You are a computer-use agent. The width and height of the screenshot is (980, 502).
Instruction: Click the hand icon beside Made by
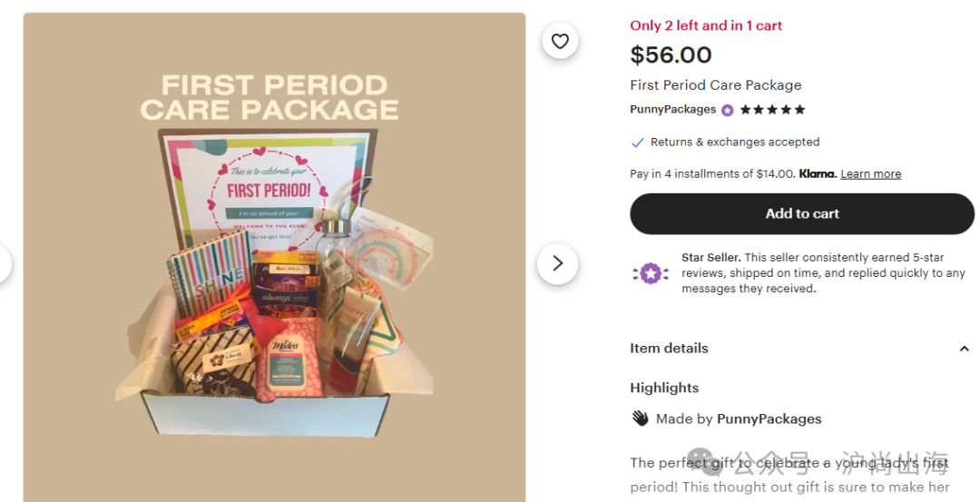pos(641,418)
